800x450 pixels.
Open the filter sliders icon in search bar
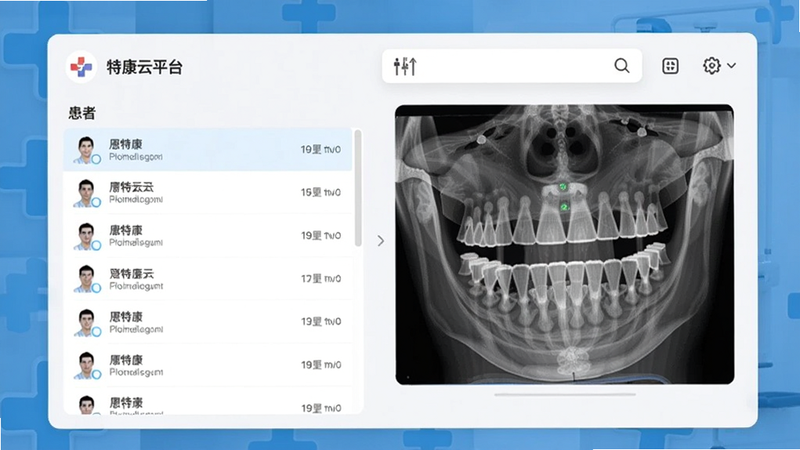pyautogui.click(x=405, y=66)
